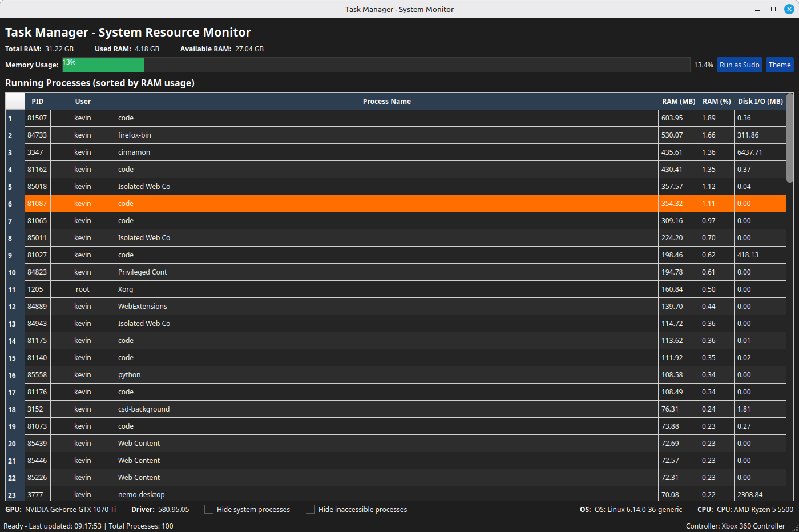This screenshot has height=532, width=799.
Task: Click the RAM percent value 1.89
Action: [716, 118]
